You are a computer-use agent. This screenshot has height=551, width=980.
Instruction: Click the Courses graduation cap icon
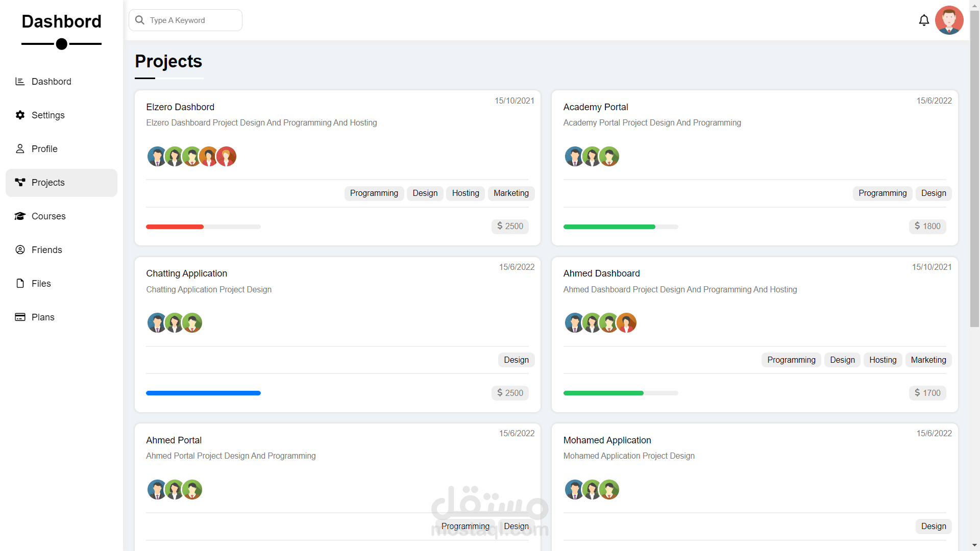[x=20, y=216]
